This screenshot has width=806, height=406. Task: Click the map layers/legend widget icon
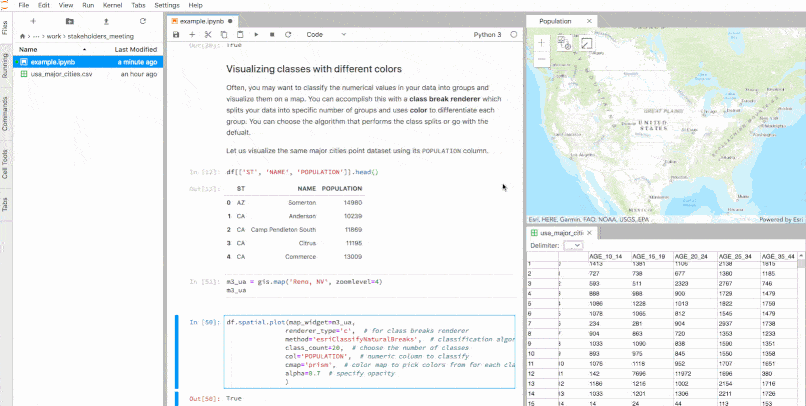click(564, 43)
